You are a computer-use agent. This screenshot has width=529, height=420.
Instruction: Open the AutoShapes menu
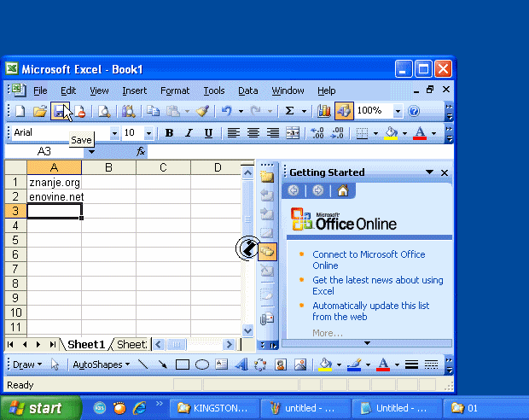coord(102,365)
